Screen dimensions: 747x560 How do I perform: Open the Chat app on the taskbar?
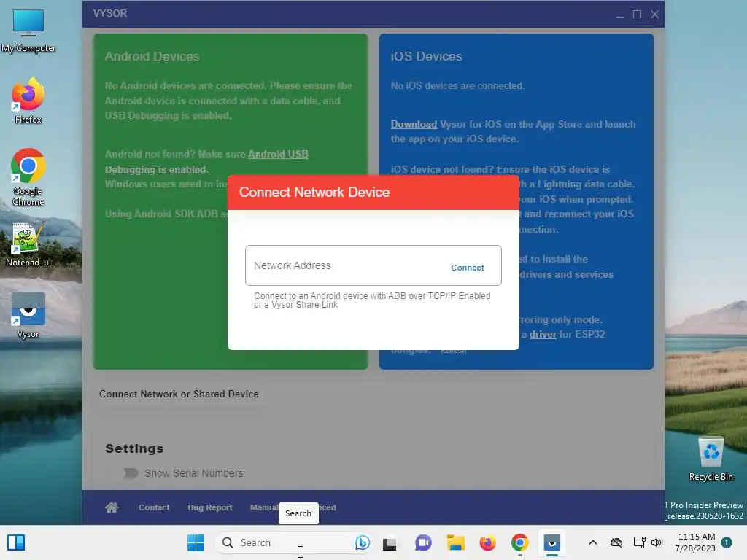tap(422, 542)
